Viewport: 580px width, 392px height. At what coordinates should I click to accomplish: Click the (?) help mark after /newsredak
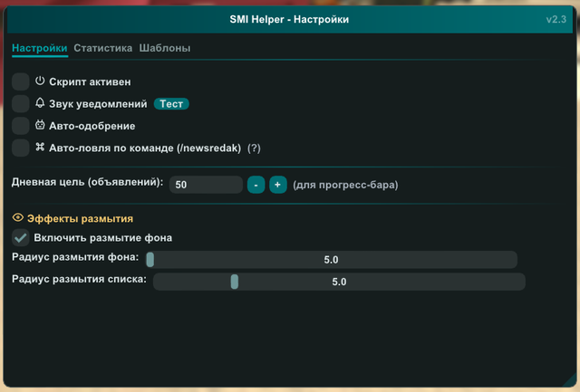254,148
